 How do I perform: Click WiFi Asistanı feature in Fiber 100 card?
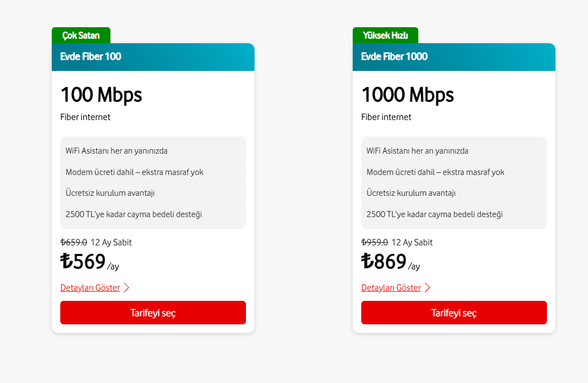(116, 151)
